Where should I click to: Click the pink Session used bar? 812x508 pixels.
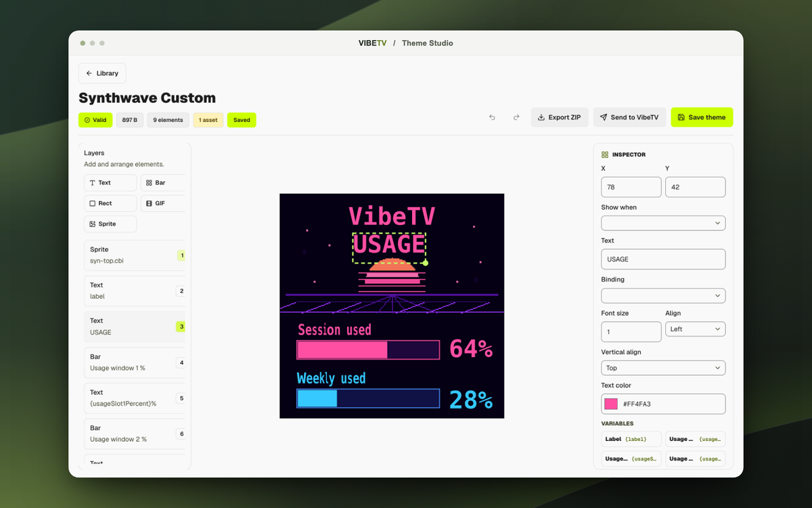(x=368, y=350)
